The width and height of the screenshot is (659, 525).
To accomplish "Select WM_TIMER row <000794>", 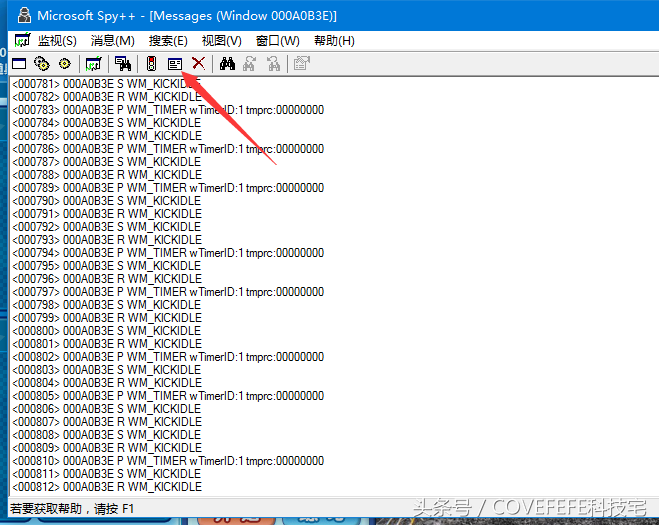I will point(168,253).
